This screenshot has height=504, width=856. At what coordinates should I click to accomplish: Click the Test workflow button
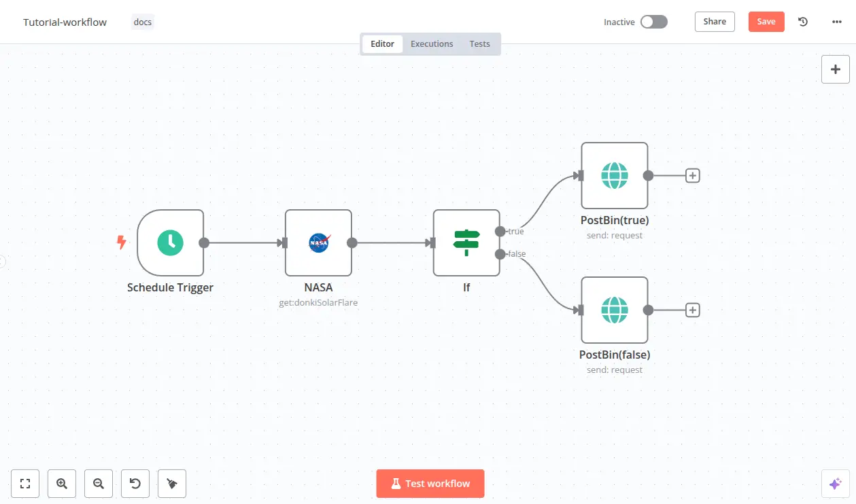pos(430,483)
